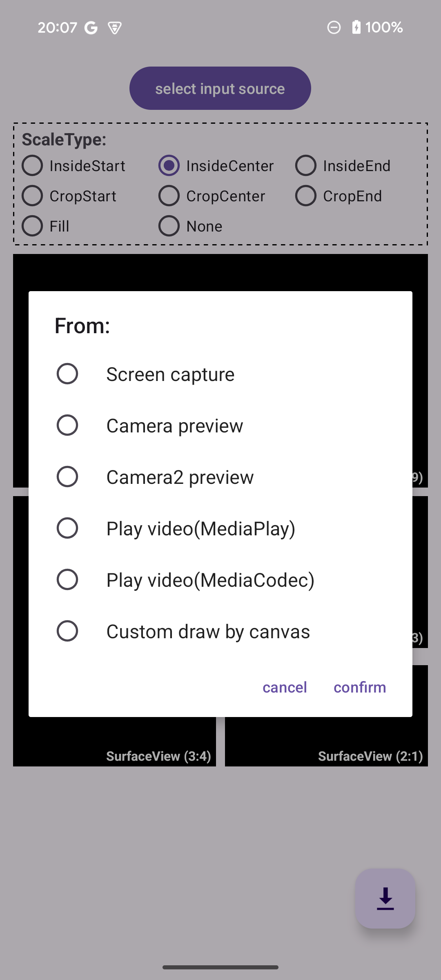Tap the shield icon in the status bar
441x980 pixels.
pyautogui.click(x=115, y=28)
